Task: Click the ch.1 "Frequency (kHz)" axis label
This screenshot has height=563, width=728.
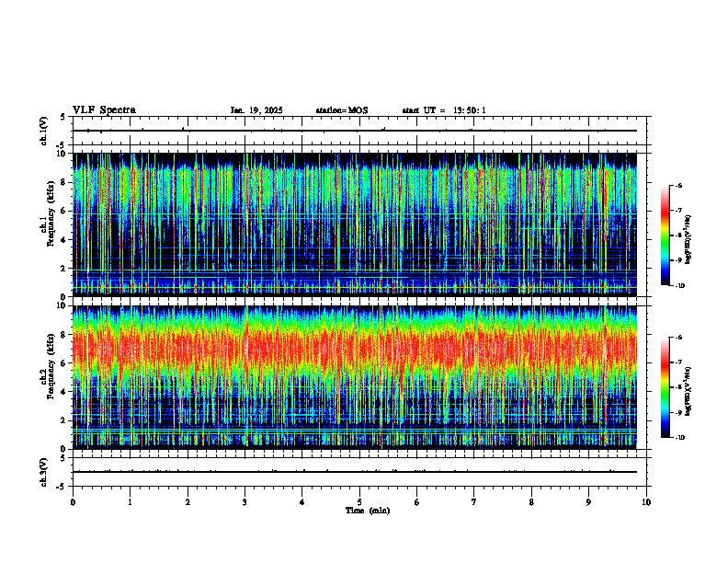Action: click(x=51, y=213)
